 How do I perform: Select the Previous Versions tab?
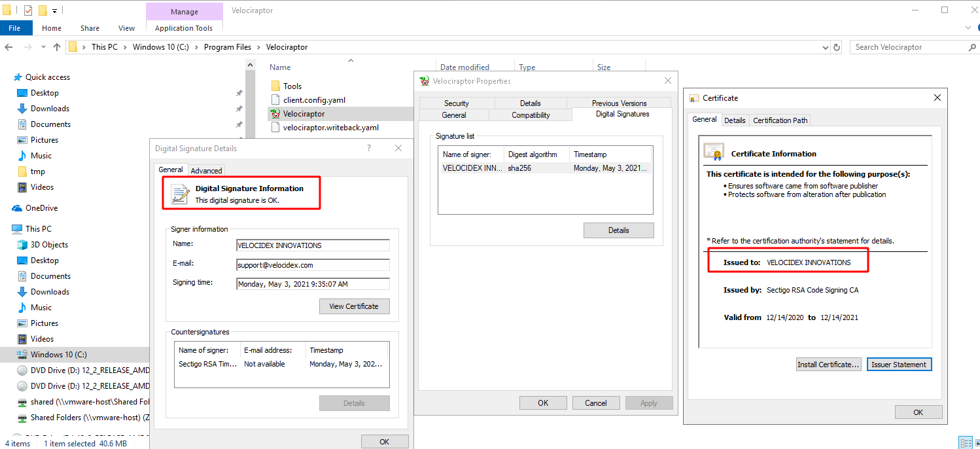coord(619,103)
